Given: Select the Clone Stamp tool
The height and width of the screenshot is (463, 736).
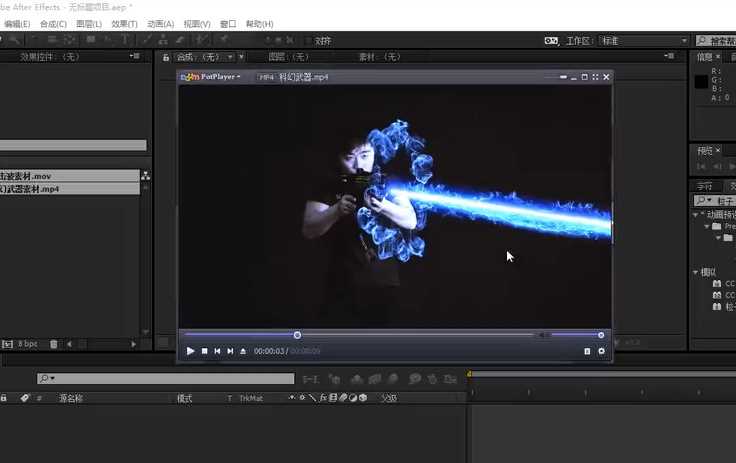Looking at the screenshot, I should click(162, 40).
